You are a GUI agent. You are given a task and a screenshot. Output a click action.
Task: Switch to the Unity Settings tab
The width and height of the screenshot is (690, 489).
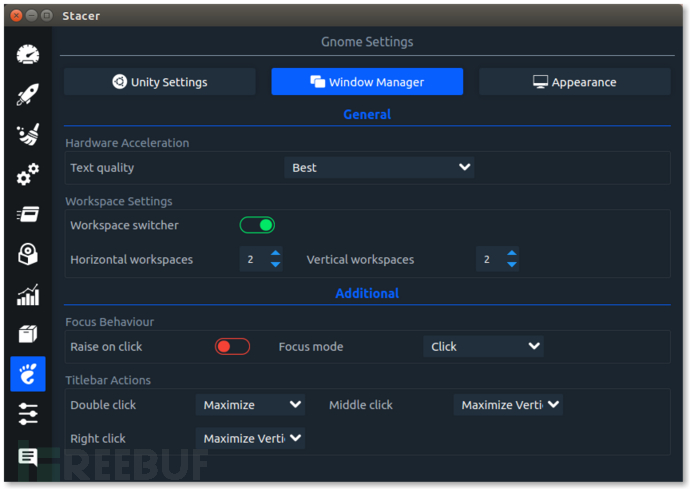click(160, 82)
